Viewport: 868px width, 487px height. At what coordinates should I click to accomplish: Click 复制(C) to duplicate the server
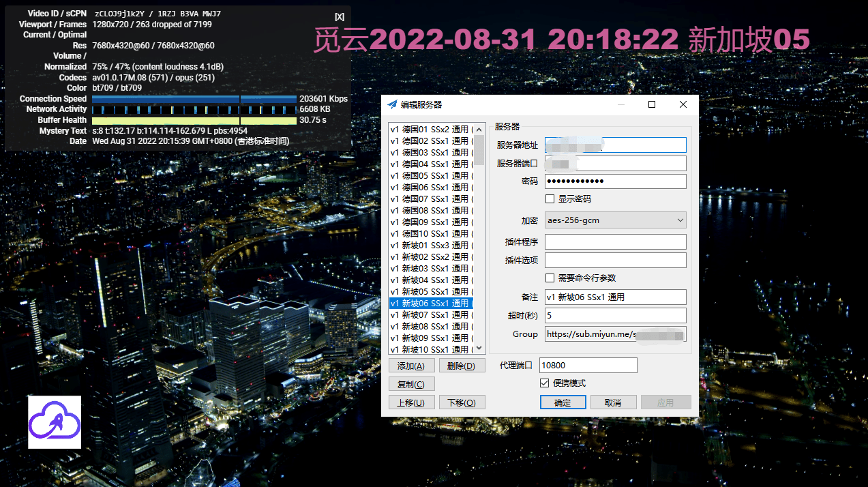[411, 383]
